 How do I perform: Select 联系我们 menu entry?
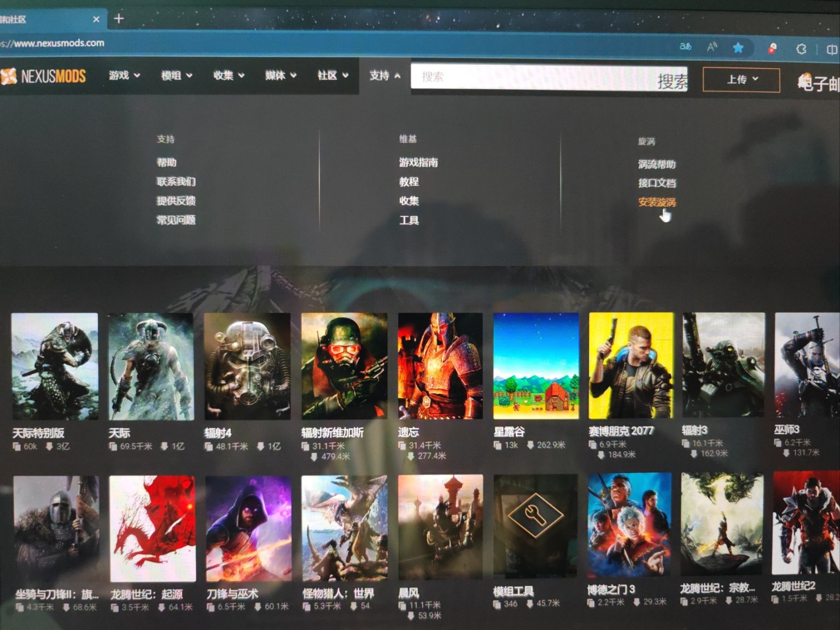click(x=176, y=182)
